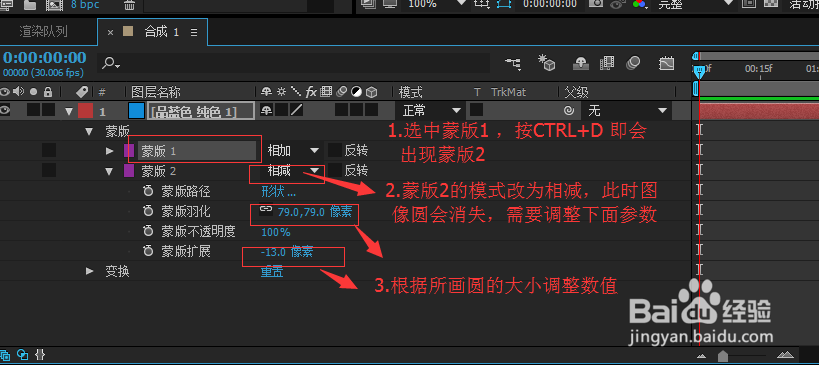Click the 100% mask opacity value

(x=276, y=232)
